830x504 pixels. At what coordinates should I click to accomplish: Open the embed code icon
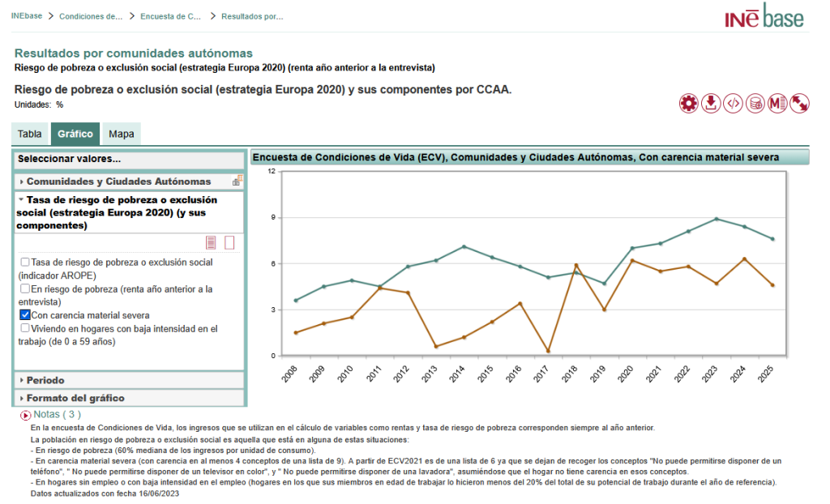click(x=733, y=104)
